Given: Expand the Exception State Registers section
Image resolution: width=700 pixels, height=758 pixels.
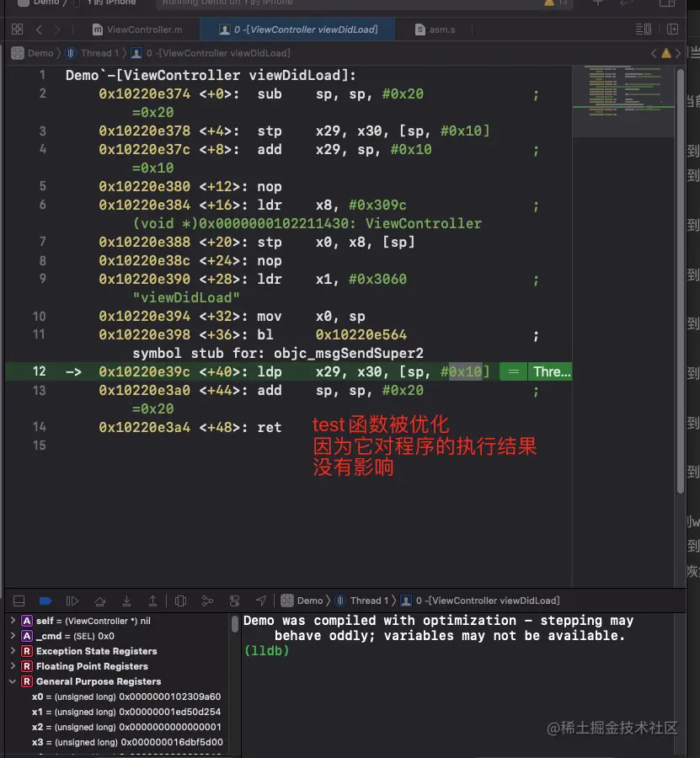Looking at the screenshot, I should [x=13, y=650].
